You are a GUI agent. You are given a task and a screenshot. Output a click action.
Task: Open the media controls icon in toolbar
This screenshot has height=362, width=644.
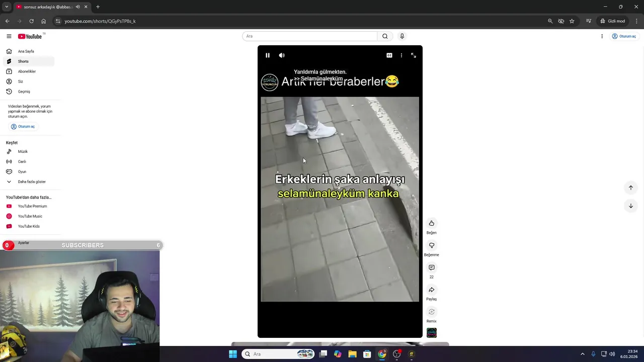point(588,21)
